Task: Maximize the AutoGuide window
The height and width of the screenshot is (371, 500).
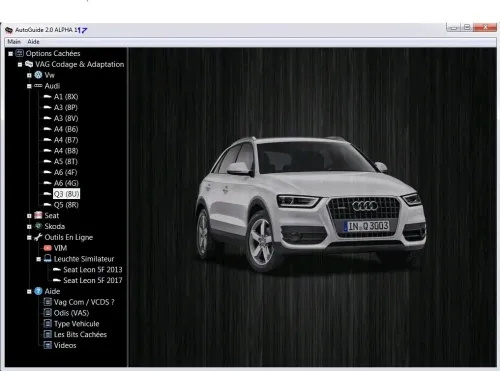Action: point(467,28)
